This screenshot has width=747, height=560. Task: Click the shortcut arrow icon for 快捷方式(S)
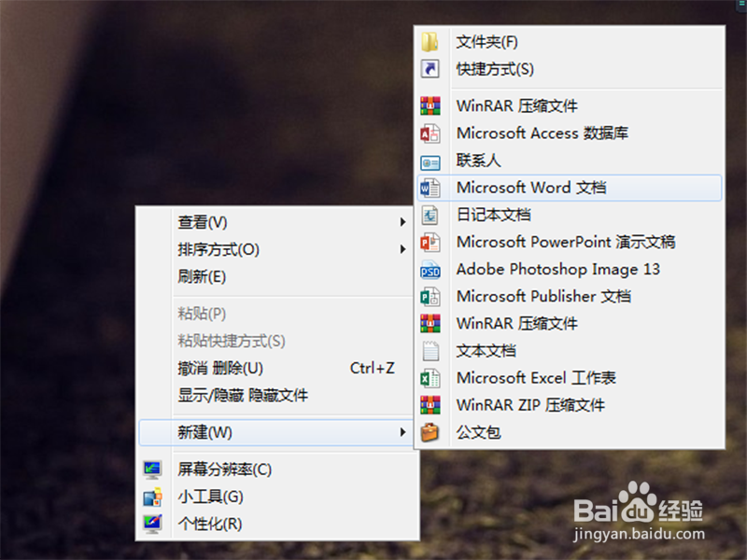(430, 69)
